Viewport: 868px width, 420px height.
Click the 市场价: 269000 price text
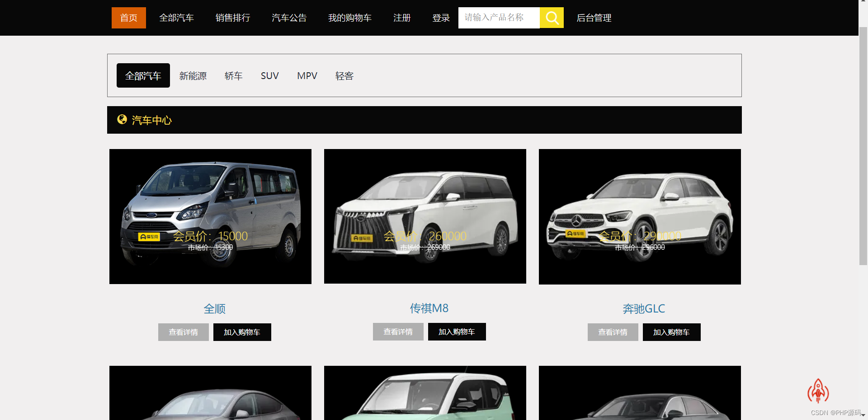point(425,247)
